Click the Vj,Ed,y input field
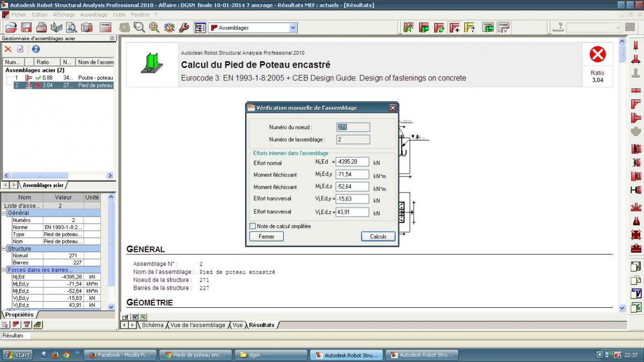 (352, 199)
